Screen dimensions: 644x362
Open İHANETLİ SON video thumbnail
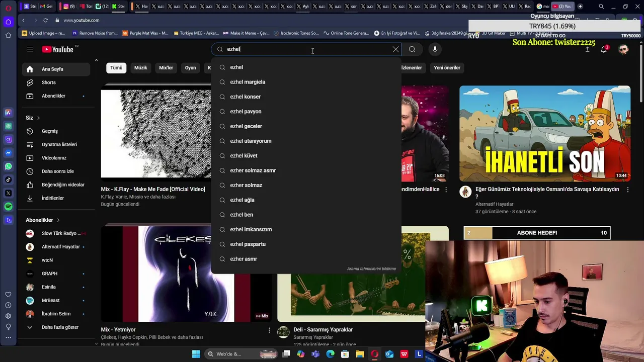545,134
